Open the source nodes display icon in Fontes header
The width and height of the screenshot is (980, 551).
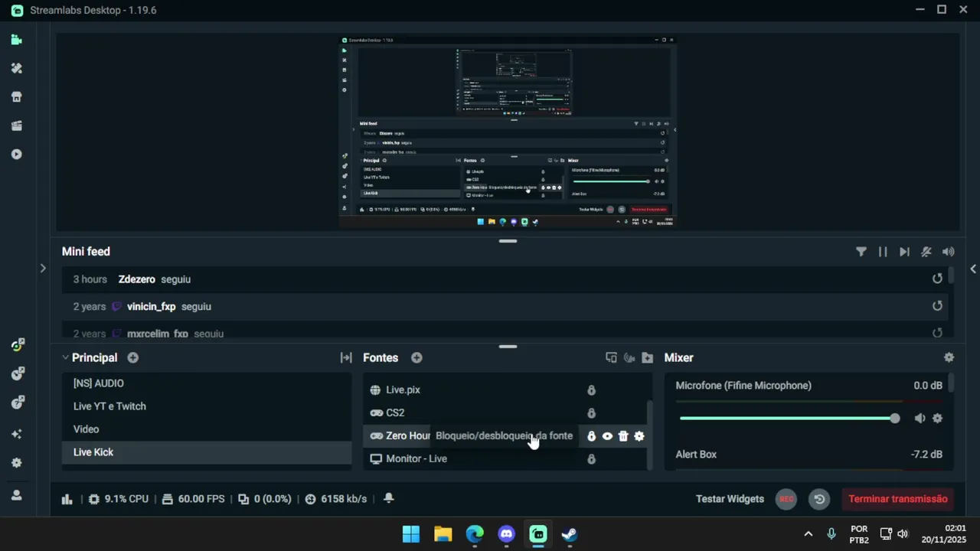tap(611, 357)
